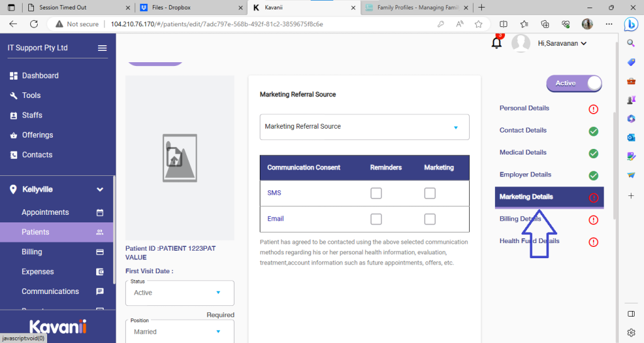Click the Tools wrench icon
This screenshot has height=343, width=644.
point(13,95)
